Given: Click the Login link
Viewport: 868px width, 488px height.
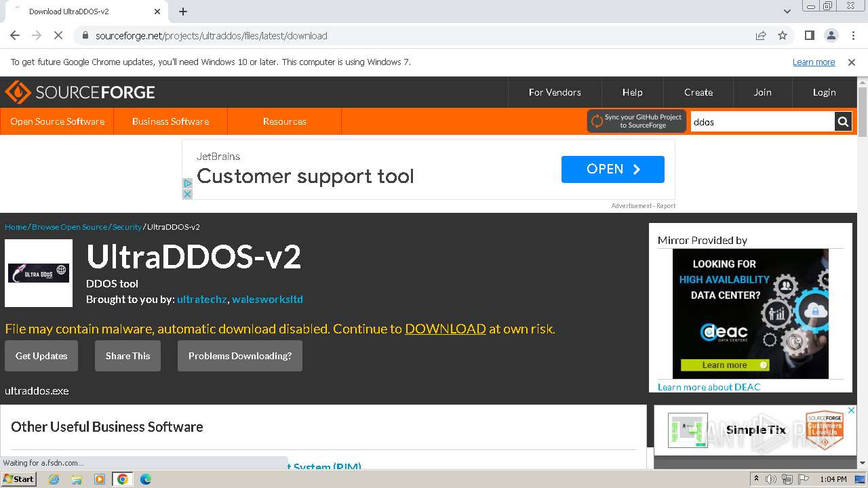Looking at the screenshot, I should [x=824, y=92].
